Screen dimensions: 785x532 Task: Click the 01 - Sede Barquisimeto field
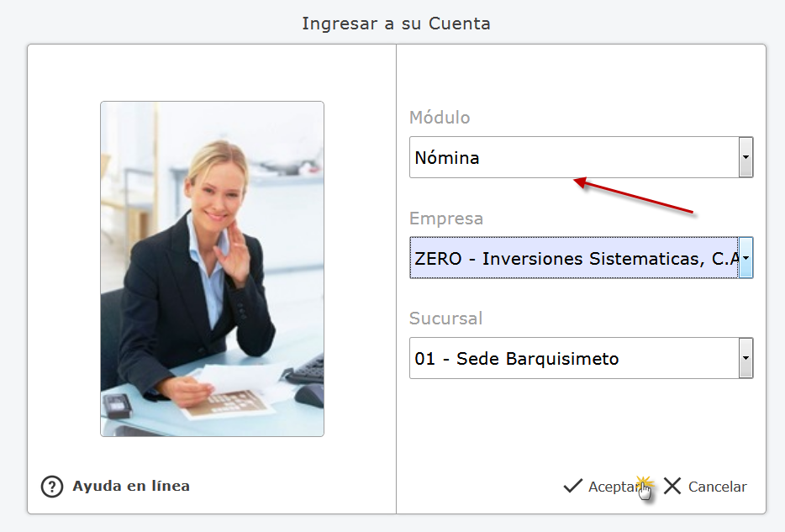click(574, 358)
